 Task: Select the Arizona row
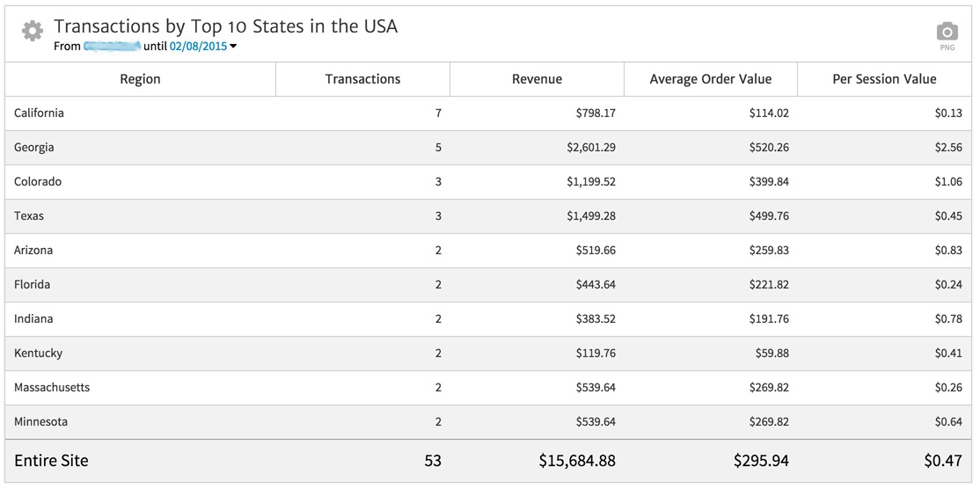(x=33, y=250)
